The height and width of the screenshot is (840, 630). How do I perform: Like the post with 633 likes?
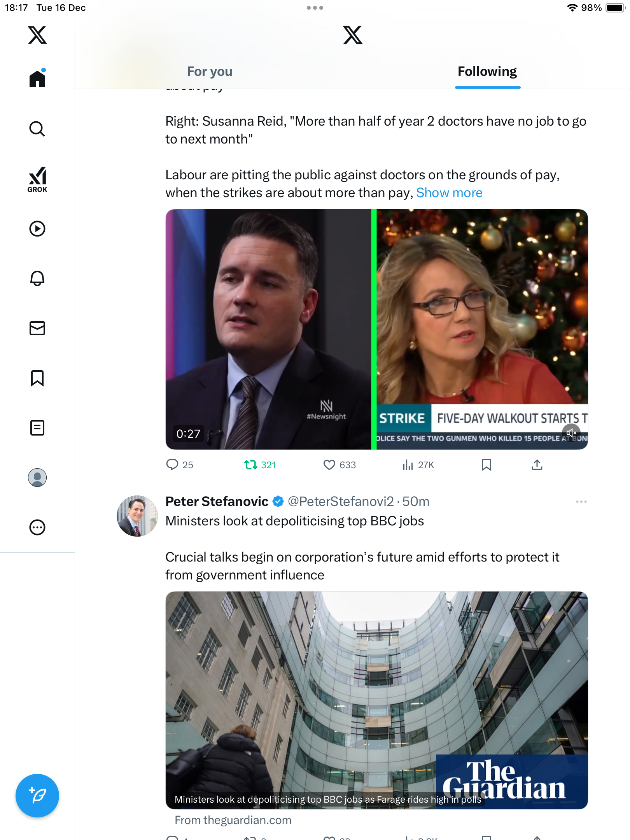(x=329, y=465)
